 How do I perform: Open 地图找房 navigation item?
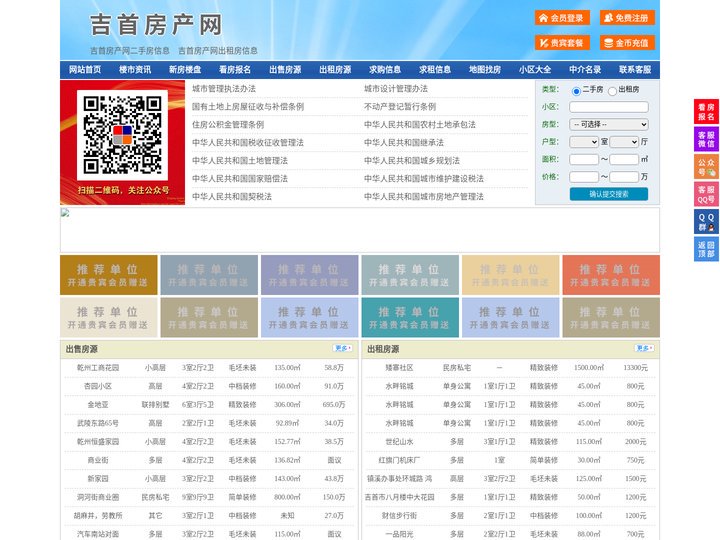(x=485, y=69)
